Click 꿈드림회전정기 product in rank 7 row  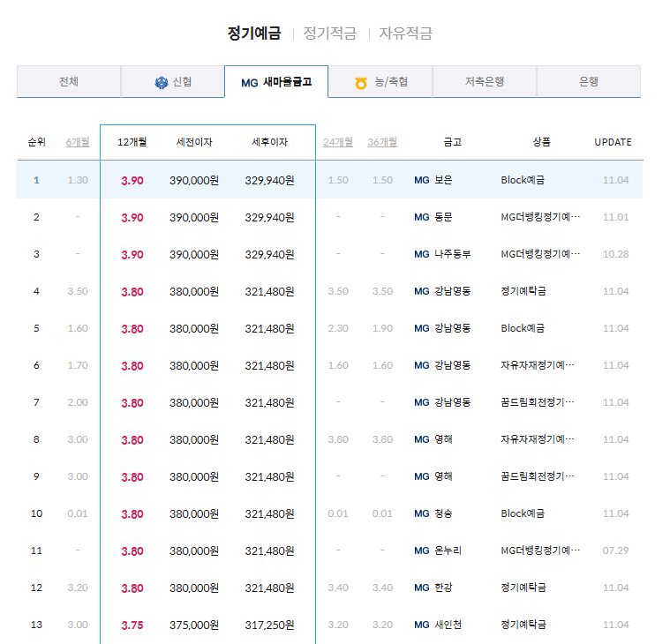[538, 402]
